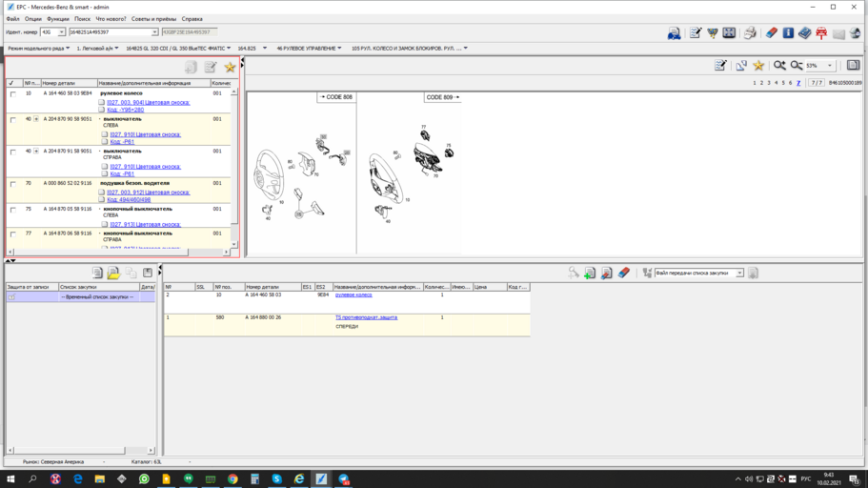Click the envelope mail icon

[838, 34]
